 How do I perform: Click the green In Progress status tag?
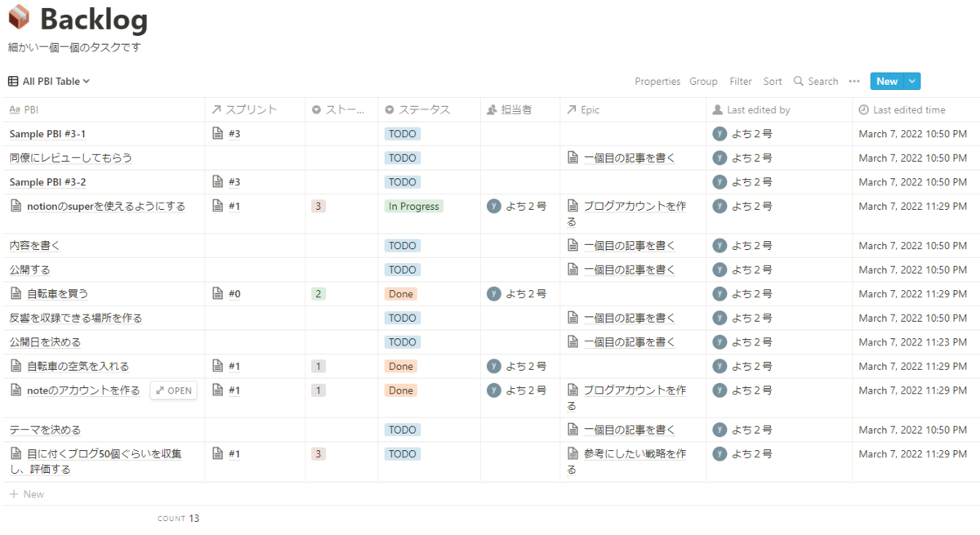coord(414,207)
